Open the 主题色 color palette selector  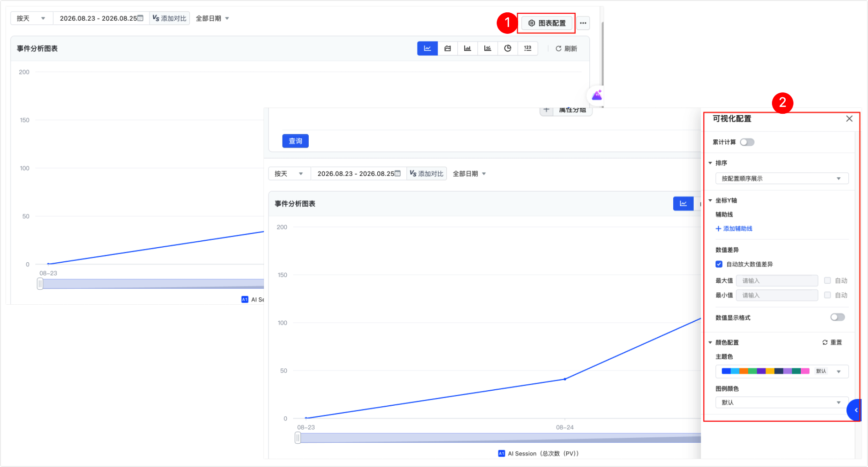coord(782,371)
